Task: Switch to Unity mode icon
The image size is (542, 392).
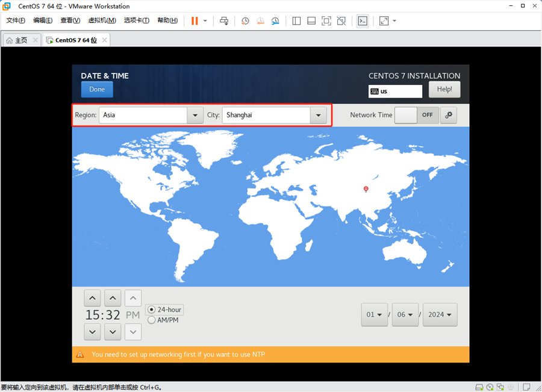Action: [341, 20]
